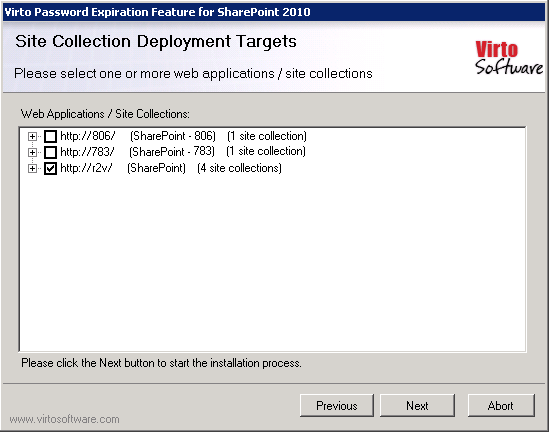This screenshot has height=432, width=549.
Task: Expand the http://806/ tree node
Action: coord(32,136)
